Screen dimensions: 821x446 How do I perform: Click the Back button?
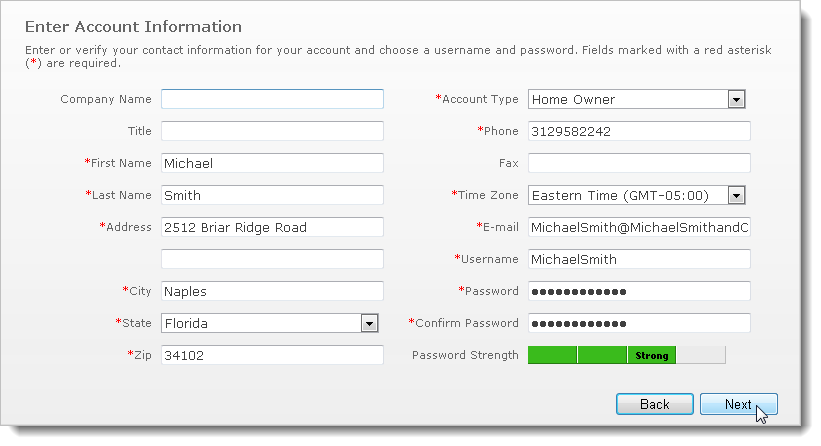[655, 404]
